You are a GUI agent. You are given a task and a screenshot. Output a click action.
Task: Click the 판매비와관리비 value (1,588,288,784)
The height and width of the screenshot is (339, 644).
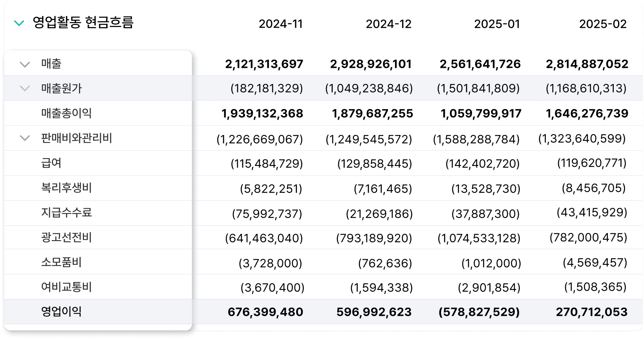[476, 139]
